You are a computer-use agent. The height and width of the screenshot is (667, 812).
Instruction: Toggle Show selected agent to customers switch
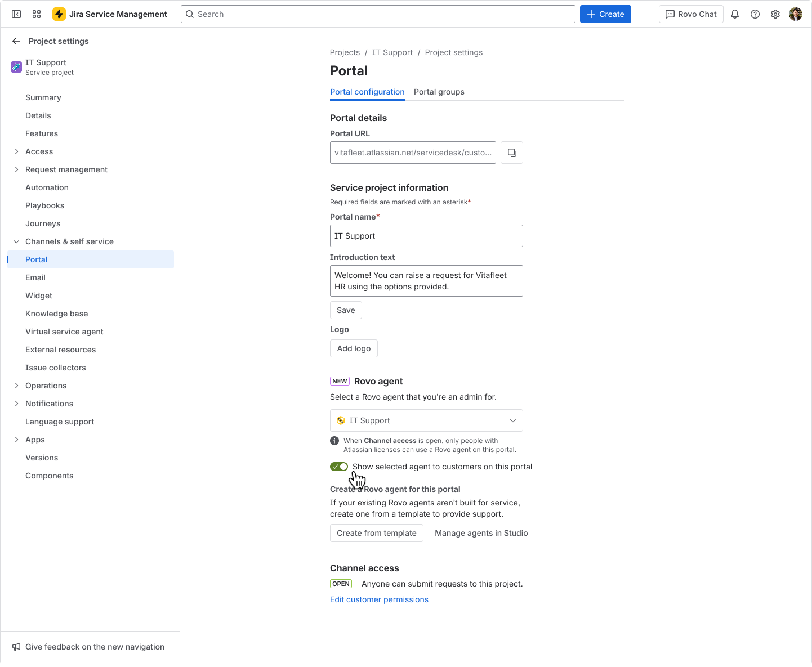tap(339, 467)
